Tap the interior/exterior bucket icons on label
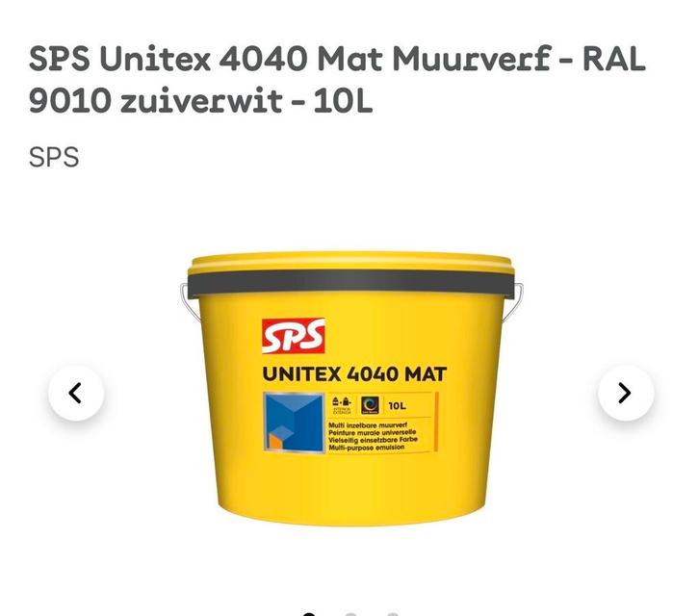 342,405
